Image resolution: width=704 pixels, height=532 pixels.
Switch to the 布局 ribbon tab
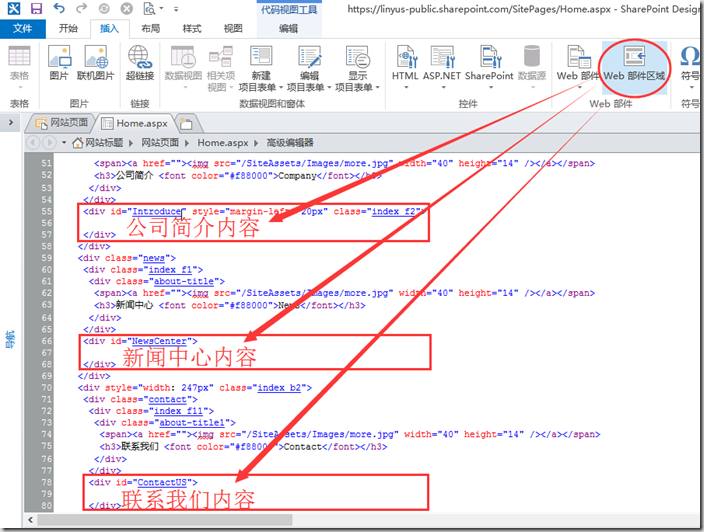(151, 29)
